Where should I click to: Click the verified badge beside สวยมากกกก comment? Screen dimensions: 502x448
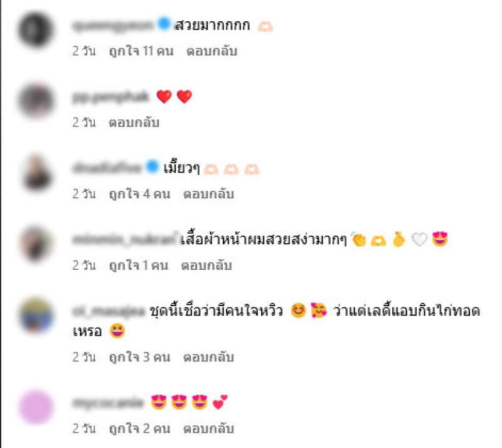point(164,24)
